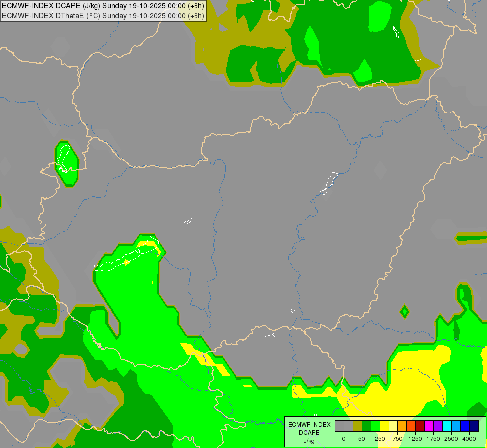Click the purple legend swatch after 1750
487x448 pixels.
click(438, 426)
